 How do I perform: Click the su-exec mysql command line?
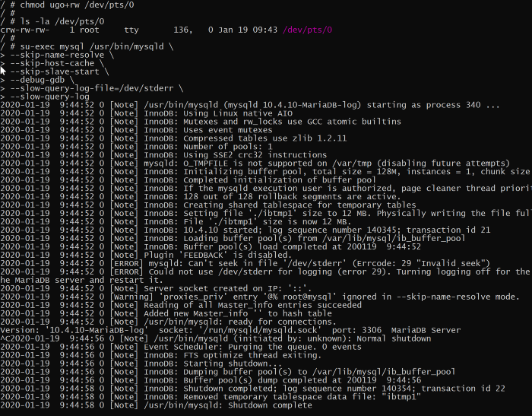pos(87,46)
